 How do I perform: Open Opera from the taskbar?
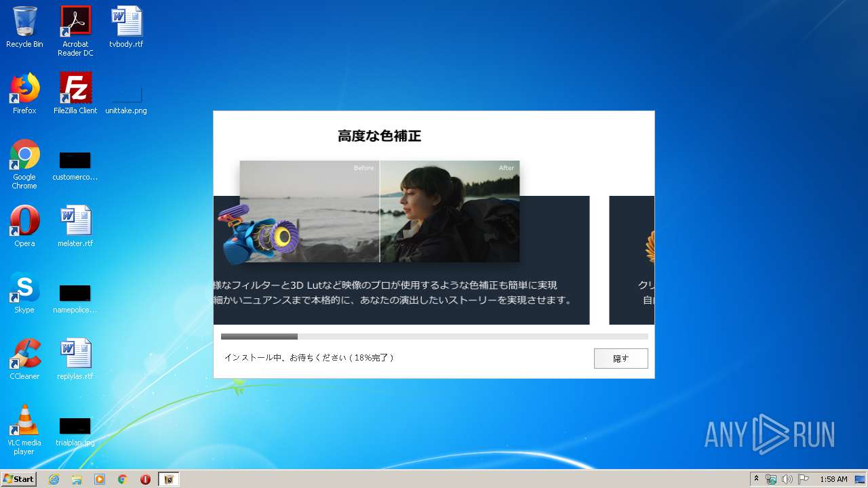coord(145,479)
